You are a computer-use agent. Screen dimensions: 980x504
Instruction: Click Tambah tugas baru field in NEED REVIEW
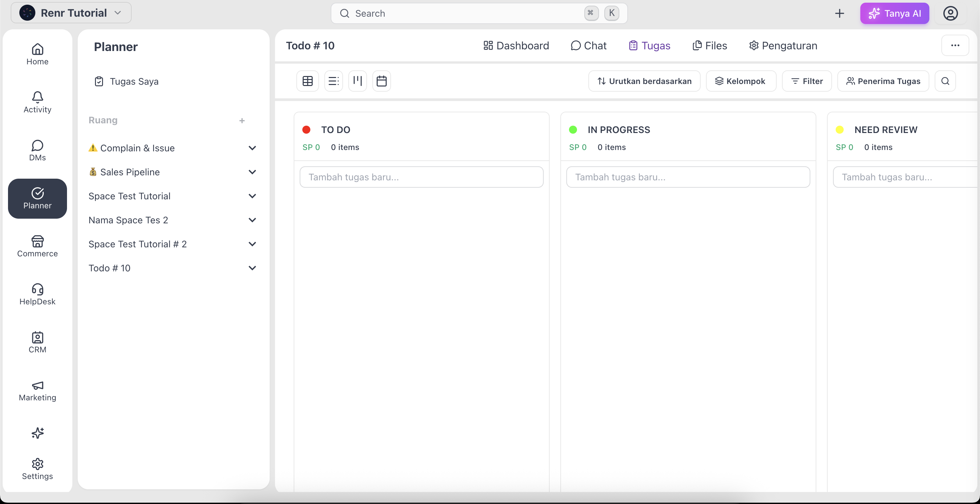click(x=906, y=177)
